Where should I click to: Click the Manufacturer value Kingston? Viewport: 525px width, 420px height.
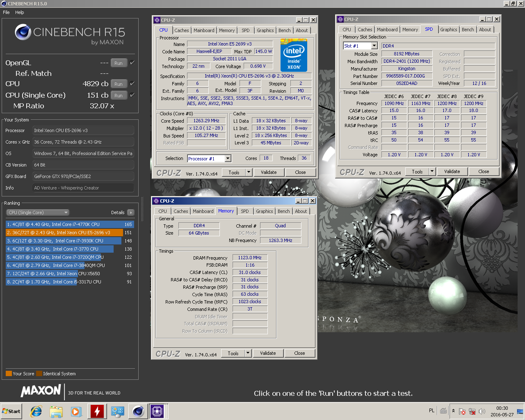pos(406,68)
